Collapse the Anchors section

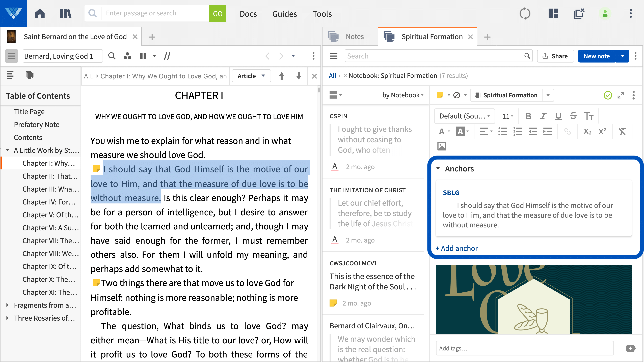[x=438, y=168]
